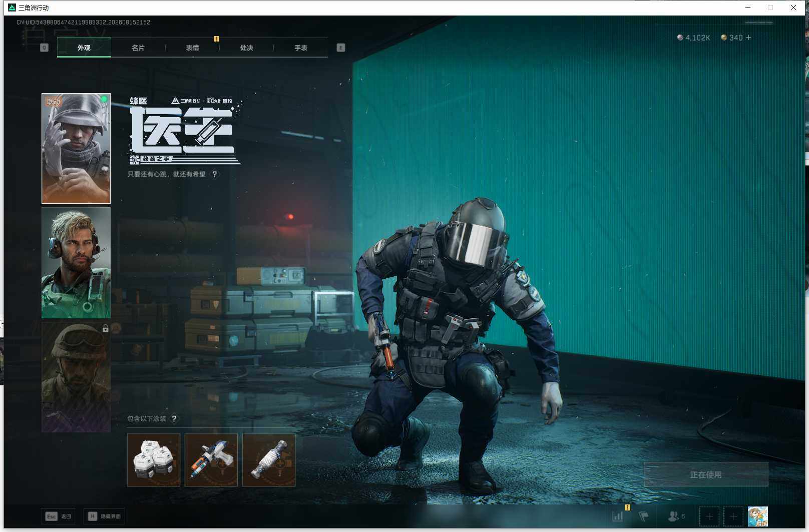Close the 三角洲行动 window
809x532 pixels.
(793, 8)
